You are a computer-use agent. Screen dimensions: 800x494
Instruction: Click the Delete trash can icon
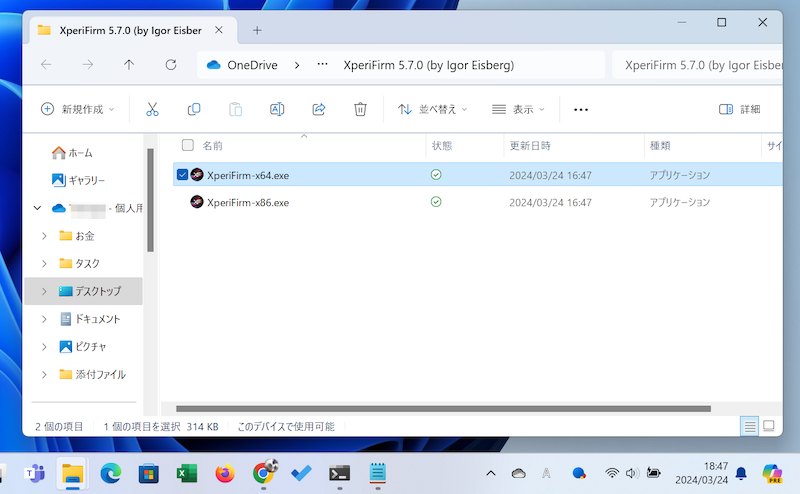[x=360, y=109]
